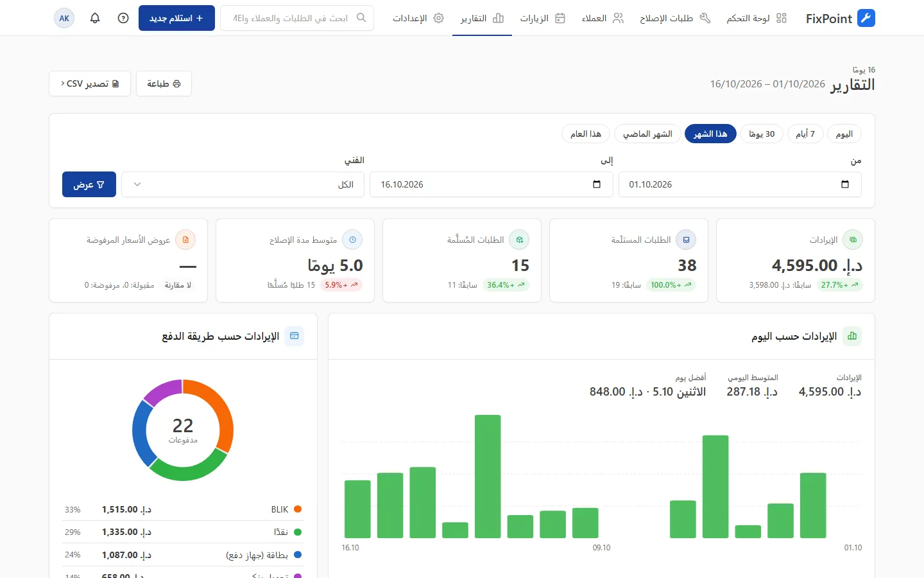Open calendar picker for the to date
This screenshot has width=924, height=578.
(x=597, y=184)
